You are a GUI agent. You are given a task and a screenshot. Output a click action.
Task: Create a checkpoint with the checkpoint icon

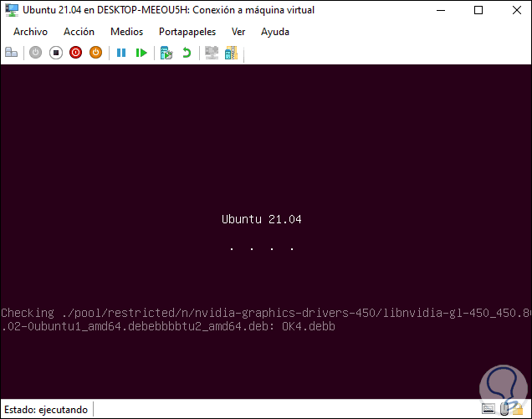166,53
